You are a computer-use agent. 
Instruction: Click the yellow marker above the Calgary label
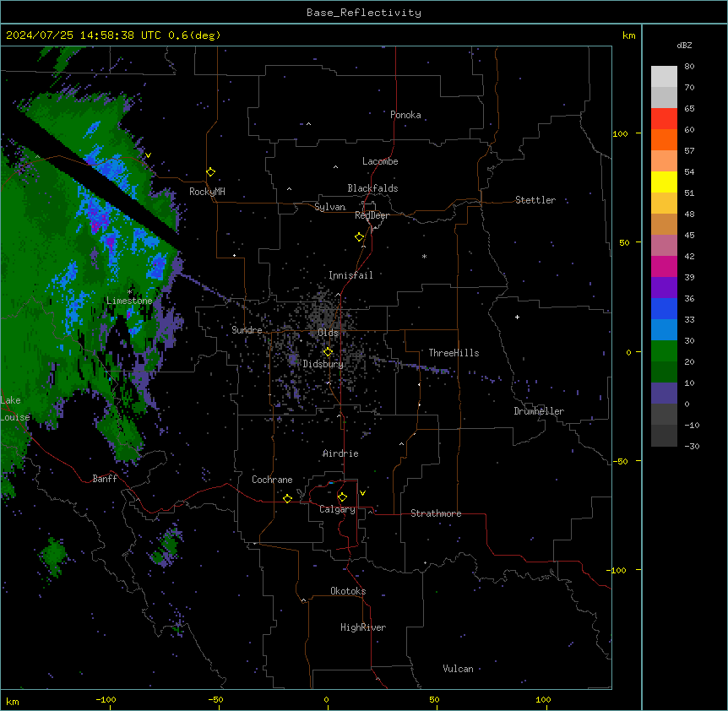(x=342, y=497)
